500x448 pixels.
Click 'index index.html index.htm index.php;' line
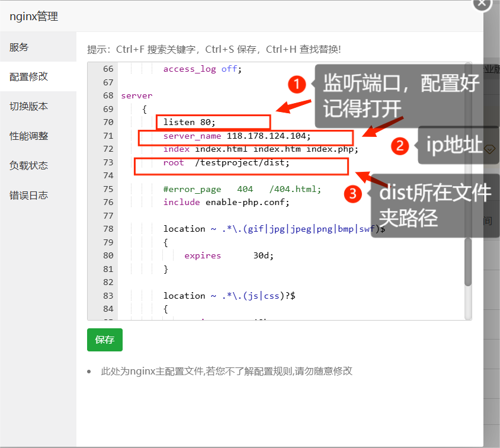pos(261,149)
